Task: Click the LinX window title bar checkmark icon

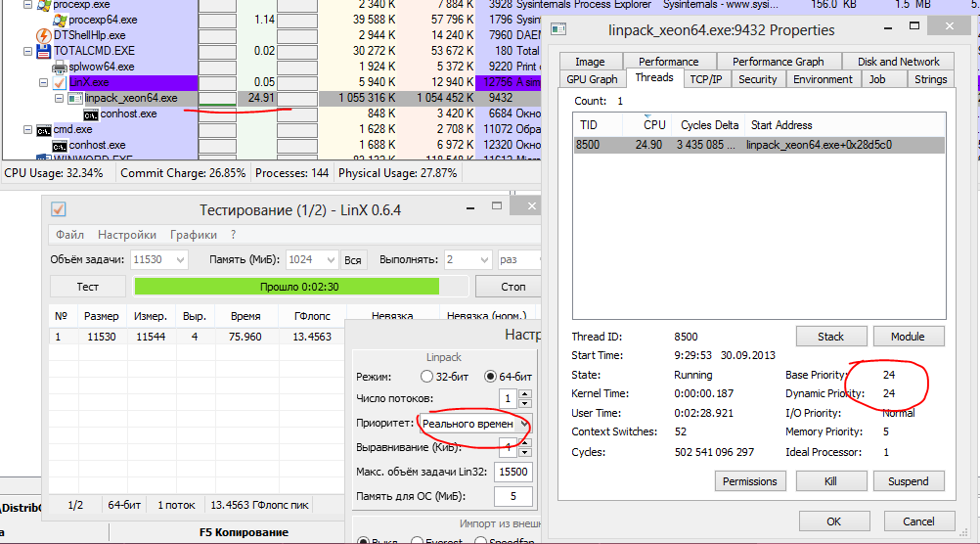Action: (x=58, y=209)
